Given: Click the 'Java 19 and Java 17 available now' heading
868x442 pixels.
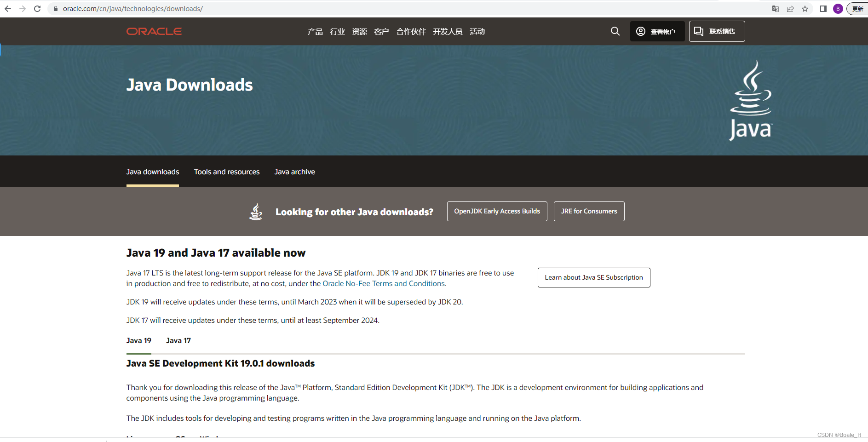Looking at the screenshot, I should (x=216, y=253).
